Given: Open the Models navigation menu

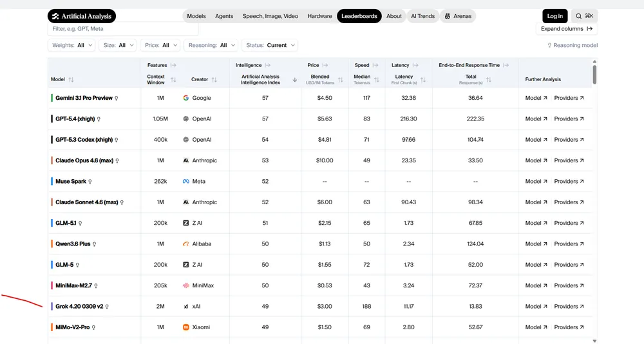Looking at the screenshot, I should [196, 16].
